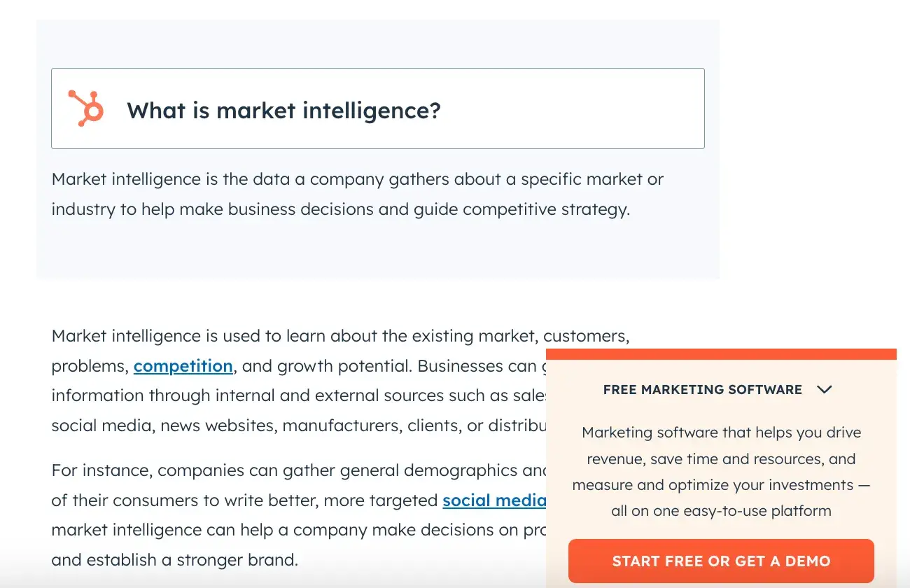
Task: Follow the social media hyperlink
Action: (494, 500)
